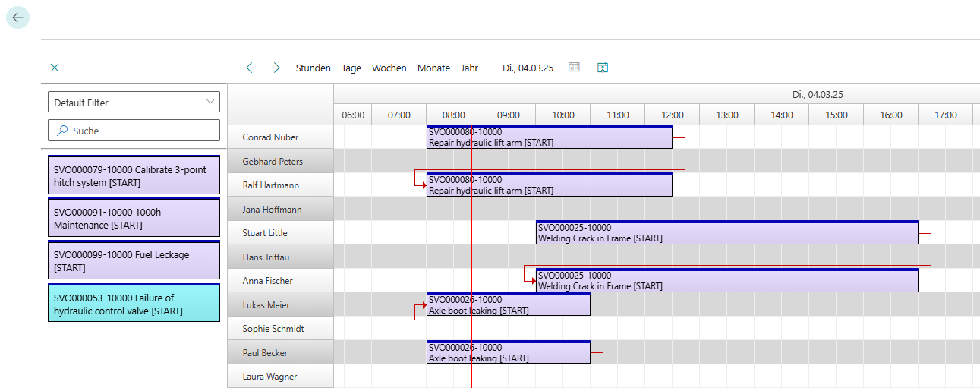Close the side filter panel with X
The image size is (980, 388).
click(55, 68)
